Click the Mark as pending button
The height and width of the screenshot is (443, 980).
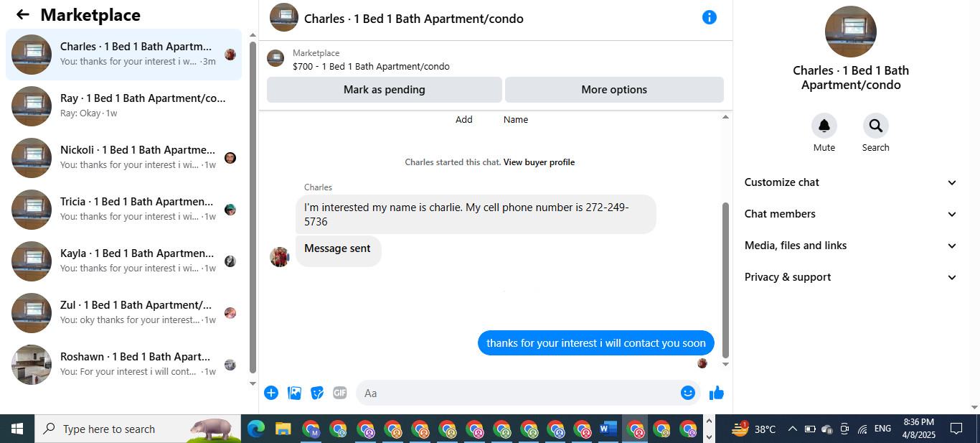[x=385, y=90]
